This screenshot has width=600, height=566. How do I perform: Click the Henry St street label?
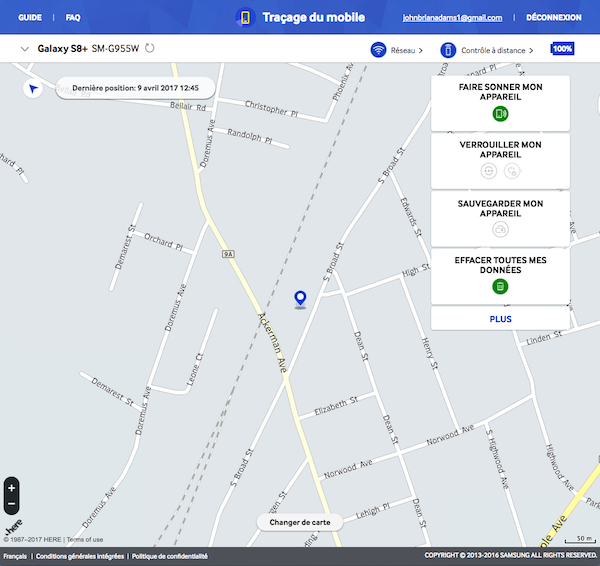[x=429, y=353]
